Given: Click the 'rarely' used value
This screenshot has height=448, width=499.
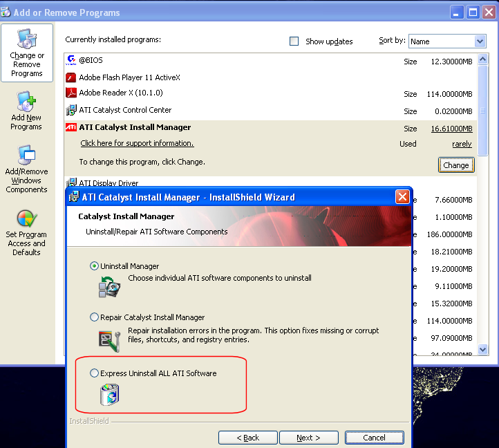Looking at the screenshot, I should coord(462,144).
